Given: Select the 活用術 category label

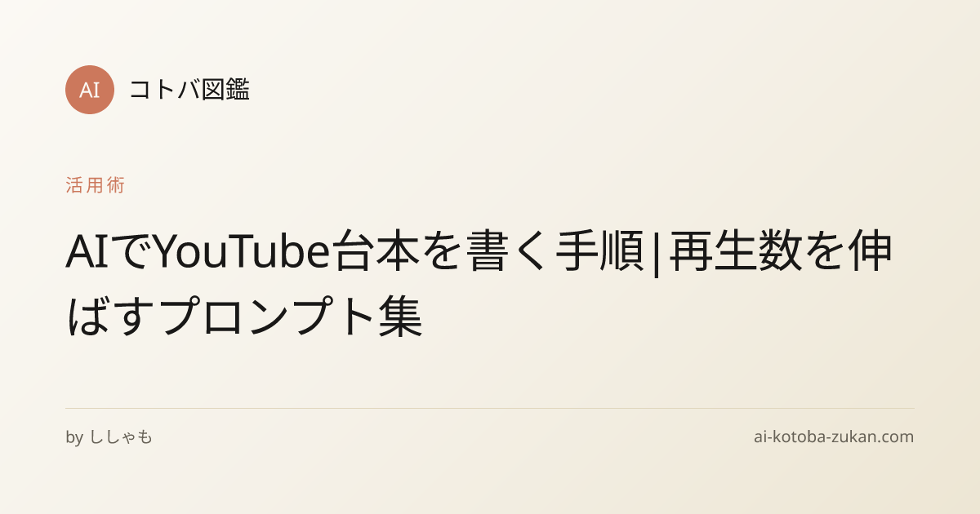Looking at the screenshot, I should coord(95,185).
